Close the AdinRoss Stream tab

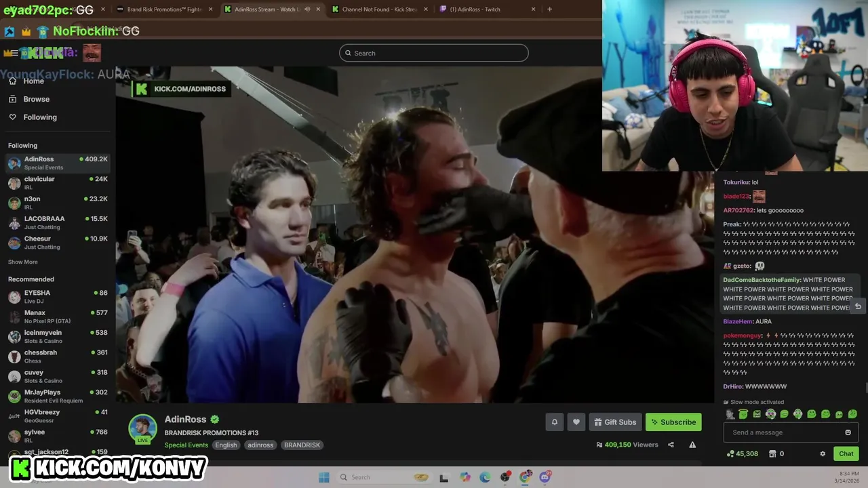tap(318, 9)
